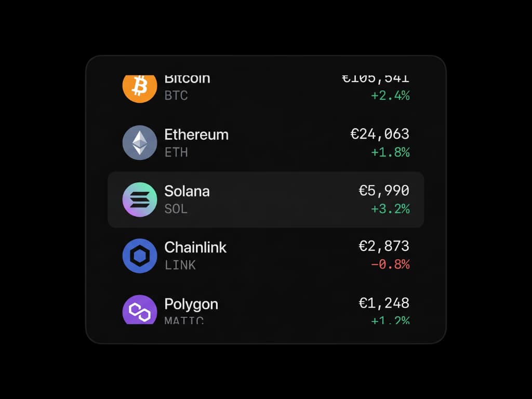
Task: Select the Solana name label
Action: tap(187, 191)
